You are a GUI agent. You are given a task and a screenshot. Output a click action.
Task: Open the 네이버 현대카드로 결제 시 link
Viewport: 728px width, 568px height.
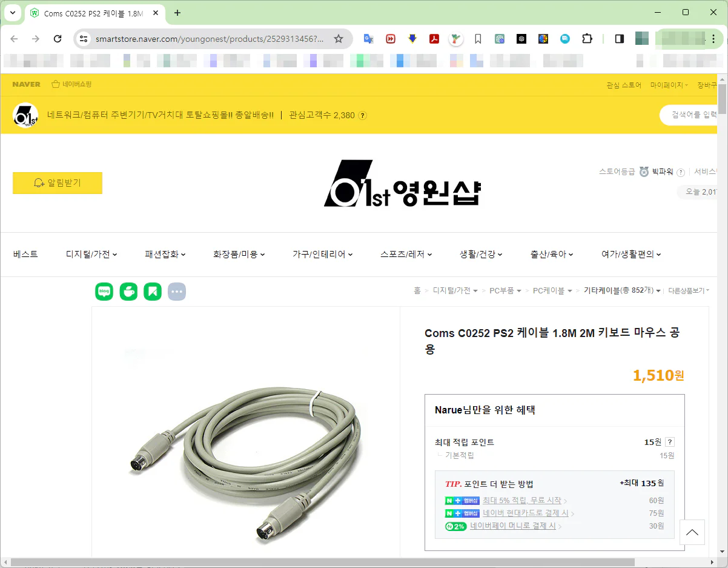point(525,513)
